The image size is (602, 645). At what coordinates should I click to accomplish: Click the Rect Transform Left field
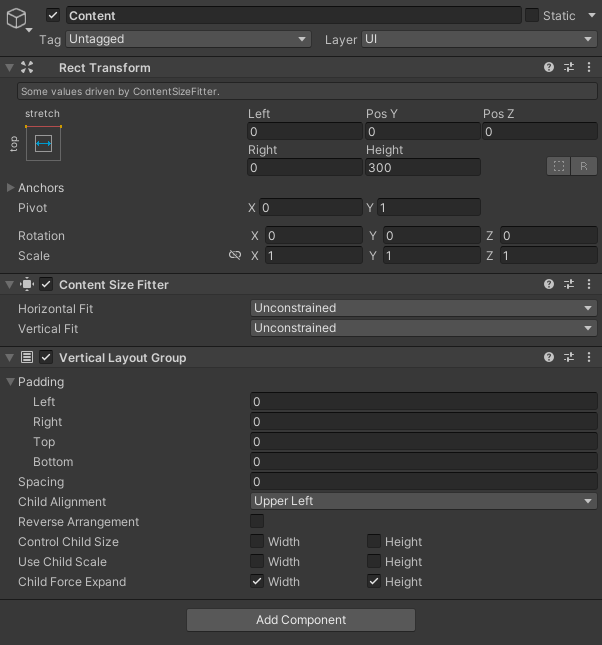[305, 131]
